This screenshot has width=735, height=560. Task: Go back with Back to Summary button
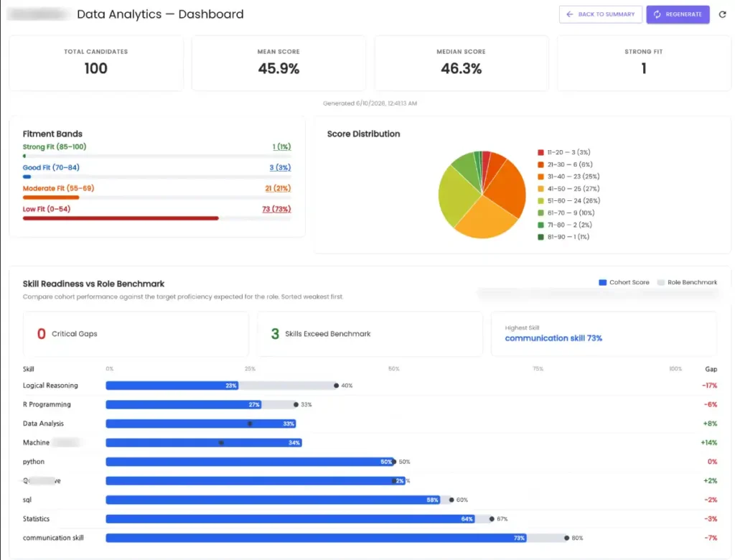[601, 14]
